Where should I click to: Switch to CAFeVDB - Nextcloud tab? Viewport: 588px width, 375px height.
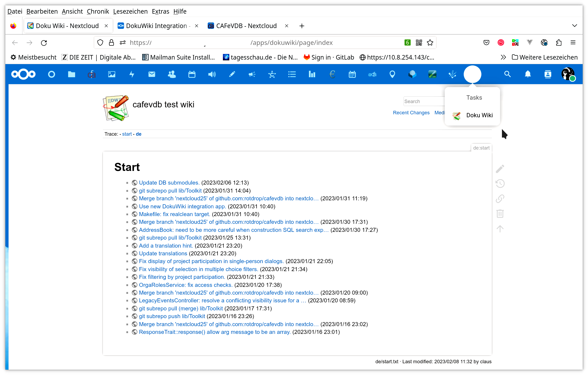pyautogui.click(x=246, y=26)
